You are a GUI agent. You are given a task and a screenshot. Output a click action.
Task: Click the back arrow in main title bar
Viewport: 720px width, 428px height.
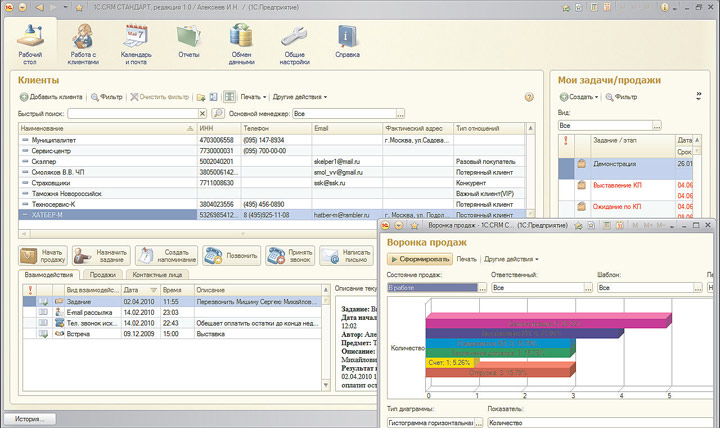point(39,8)
